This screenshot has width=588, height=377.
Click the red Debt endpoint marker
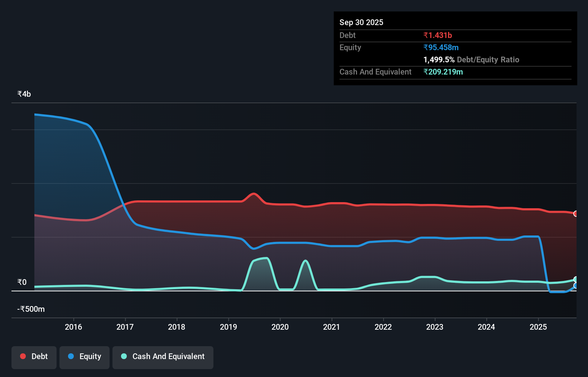576,214
